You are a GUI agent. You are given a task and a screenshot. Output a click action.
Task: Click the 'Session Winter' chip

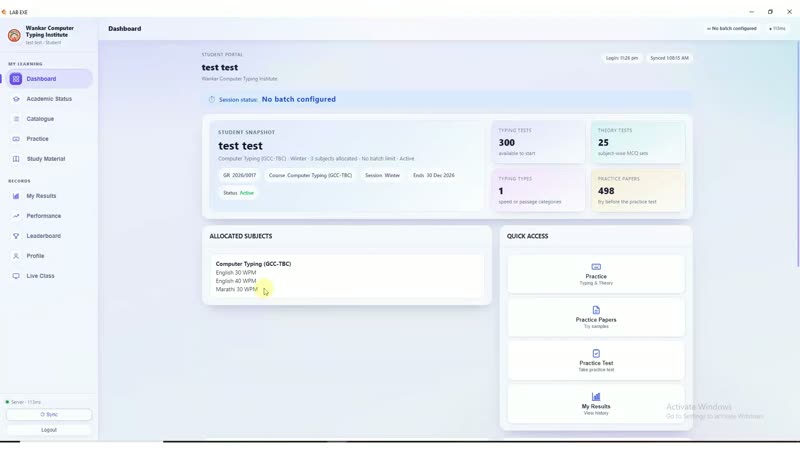383,176
